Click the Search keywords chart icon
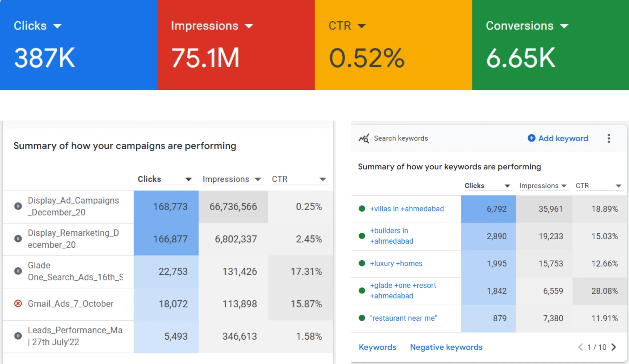This screenshot has width=629, height=364. [x=364, y=138]
